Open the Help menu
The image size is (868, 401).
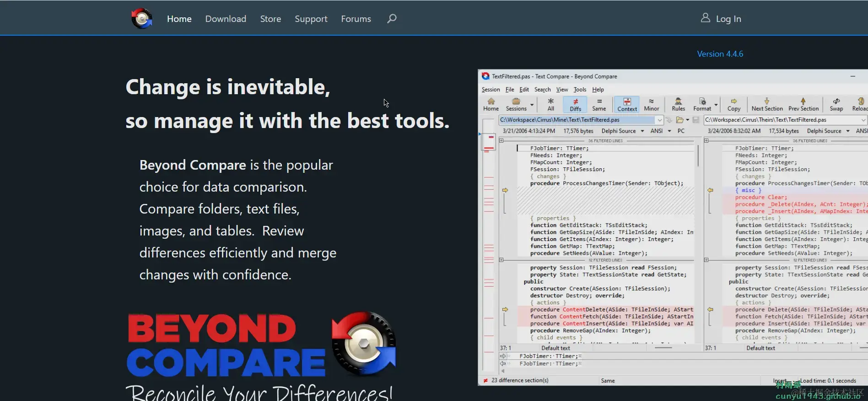(598, 90)
